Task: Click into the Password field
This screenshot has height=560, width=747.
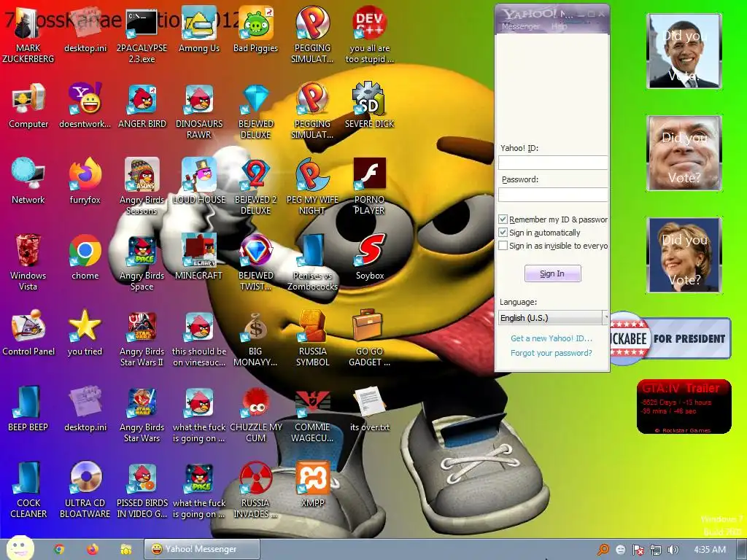Action: pyautogui.click(x=553, y=195)
